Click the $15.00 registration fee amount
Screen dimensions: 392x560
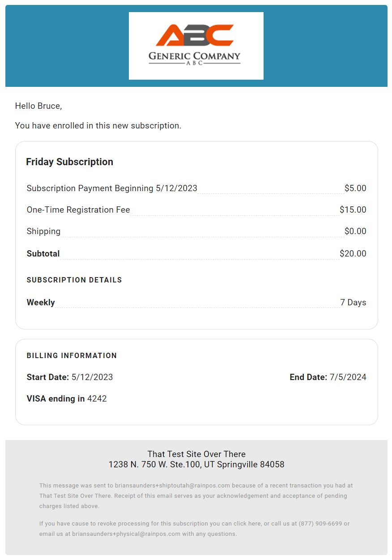pos(353,209)
